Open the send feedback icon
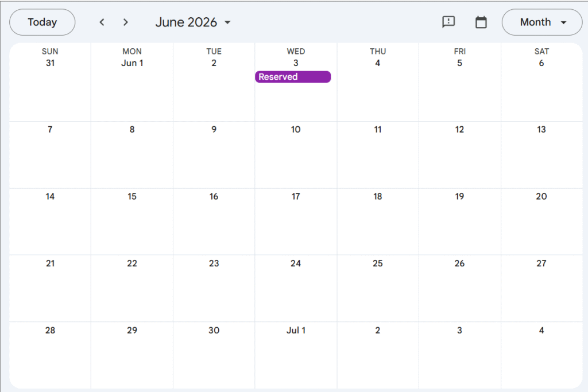This screenshot has width=588, height=392. point(448,22)
